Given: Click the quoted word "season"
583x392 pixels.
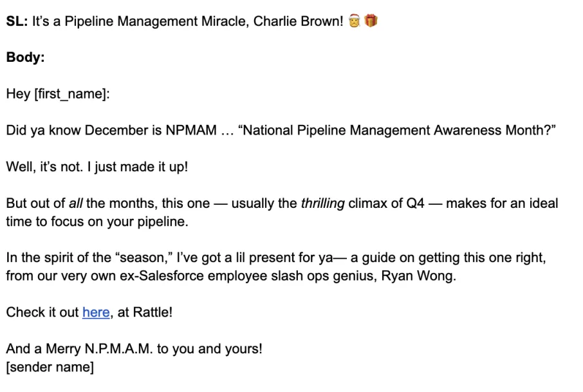Looking at the screenshot, I should click(145, 258).
